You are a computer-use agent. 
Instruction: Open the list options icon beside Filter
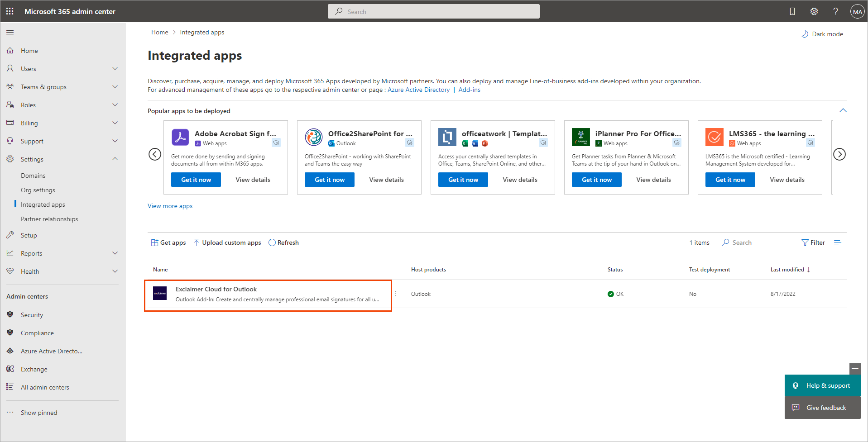coord(838,242)
